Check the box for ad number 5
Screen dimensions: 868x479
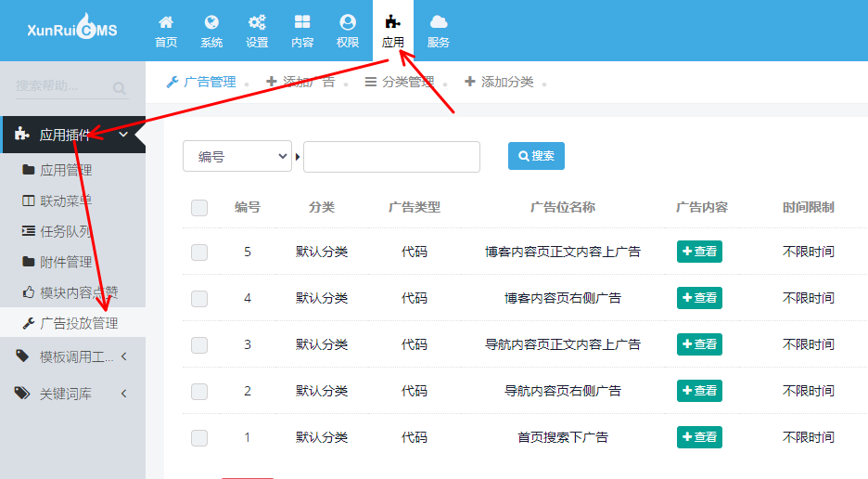pyautogui.click(x=199, y=252)
